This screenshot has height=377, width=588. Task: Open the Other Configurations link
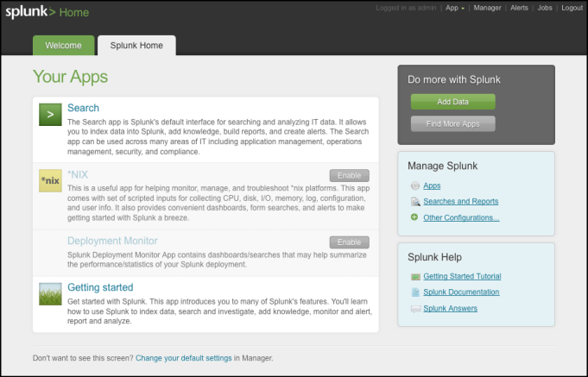[x=461, y=217]
